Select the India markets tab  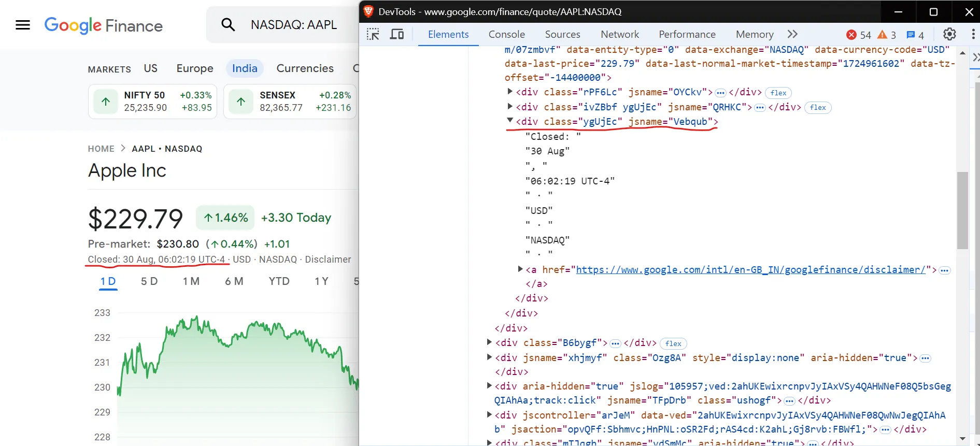click(245, 68)
